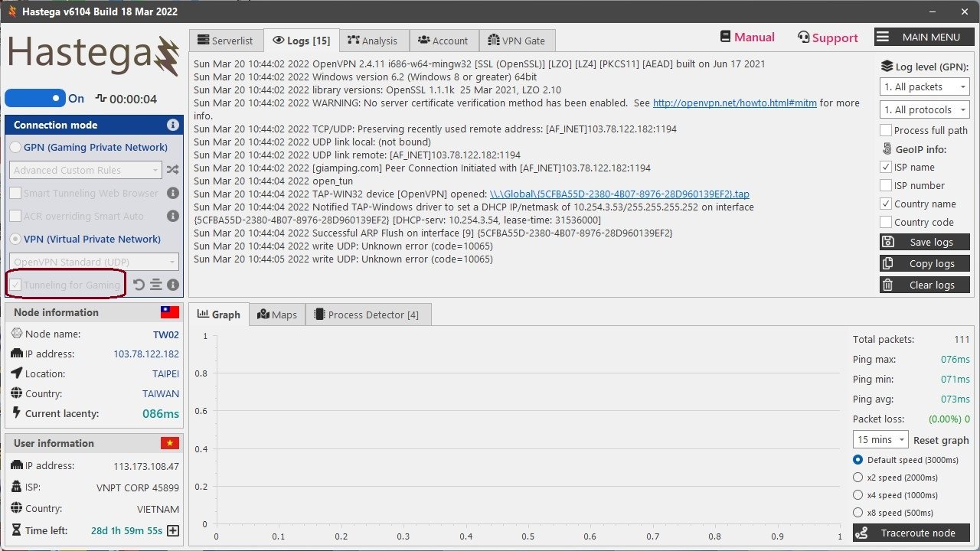The width and height of the screenshot is (980, 551).
Task: Click the Copy logs button
Action: point(925,263)
